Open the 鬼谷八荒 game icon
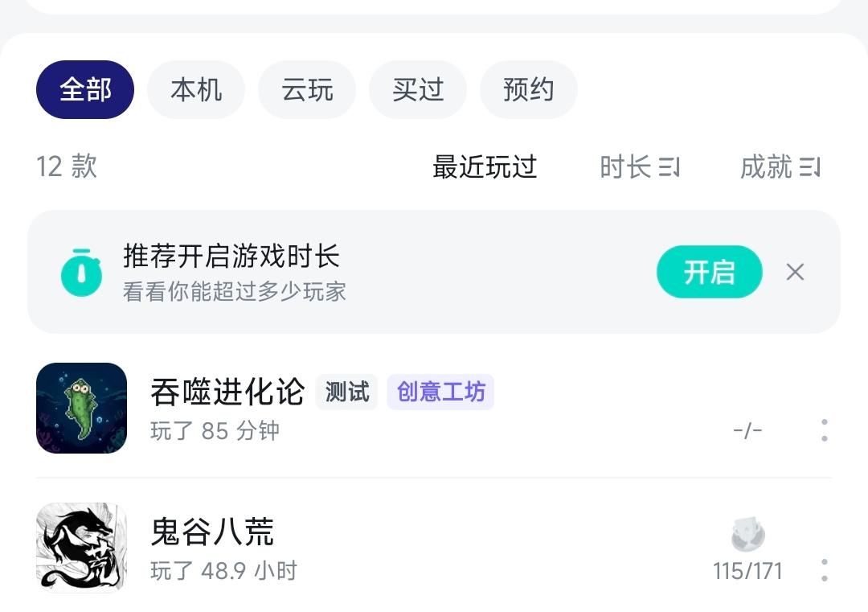Screen dimensions: 868x612 pyautogui.click(x=81, y=548)
